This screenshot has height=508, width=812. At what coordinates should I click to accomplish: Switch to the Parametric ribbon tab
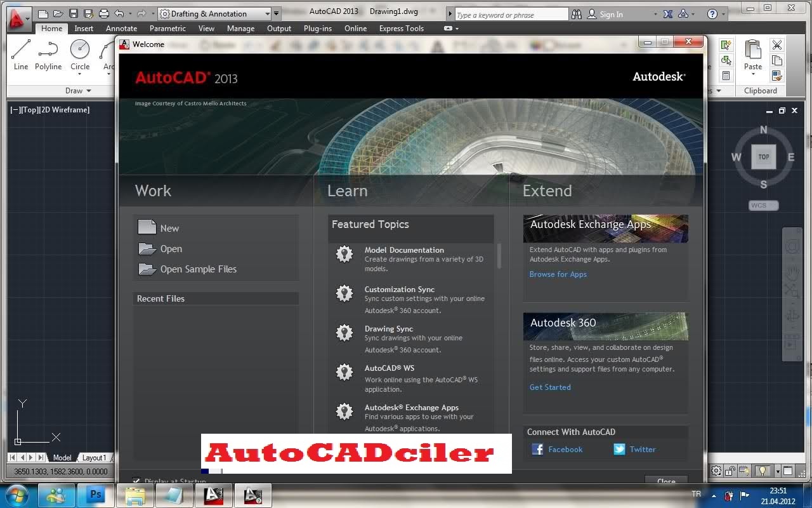coord(167,29)
